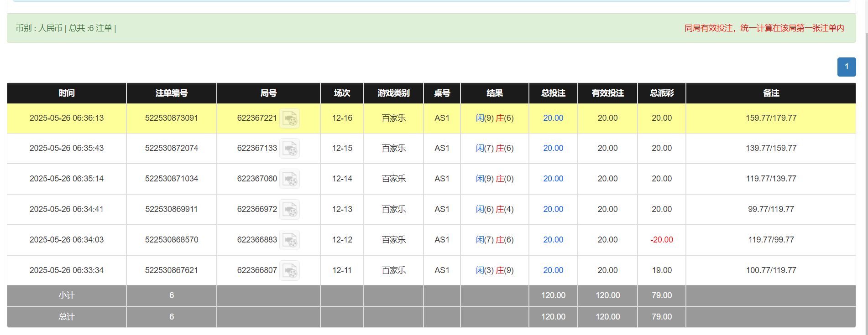Open video replay icon for round 622367133

pos(289,149)
